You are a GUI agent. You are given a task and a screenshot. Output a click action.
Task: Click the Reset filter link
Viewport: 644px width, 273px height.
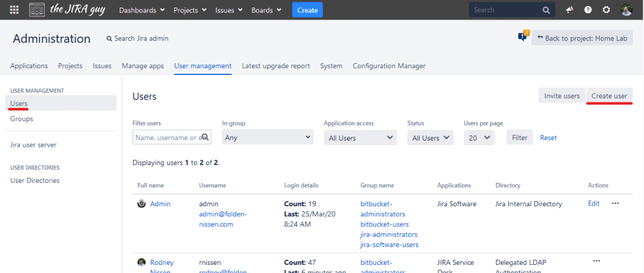point(548,137)
